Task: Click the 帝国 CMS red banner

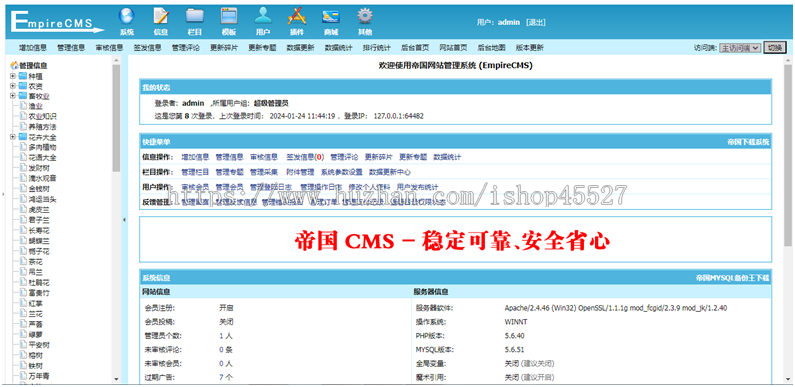Action: tap(452, 241)
